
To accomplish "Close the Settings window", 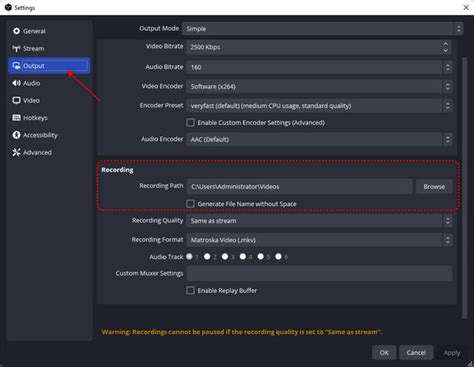I will [466, 7].
